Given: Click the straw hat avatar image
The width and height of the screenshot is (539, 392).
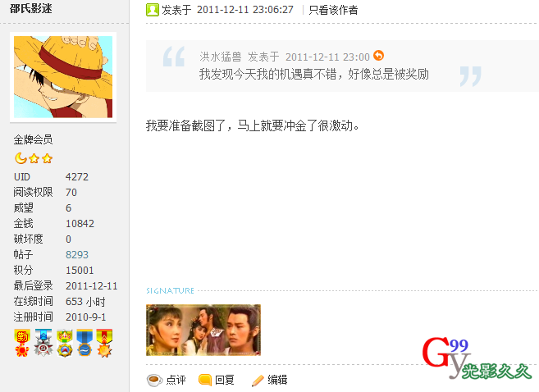Looking at the screenshot, I should (63, 77).
